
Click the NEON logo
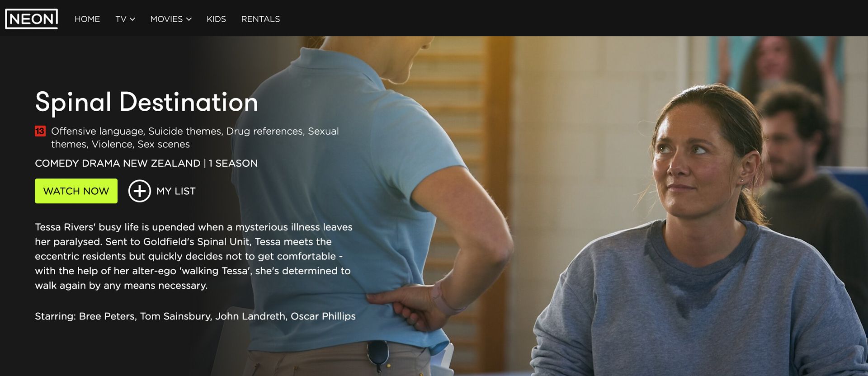(x=31, y=19)
